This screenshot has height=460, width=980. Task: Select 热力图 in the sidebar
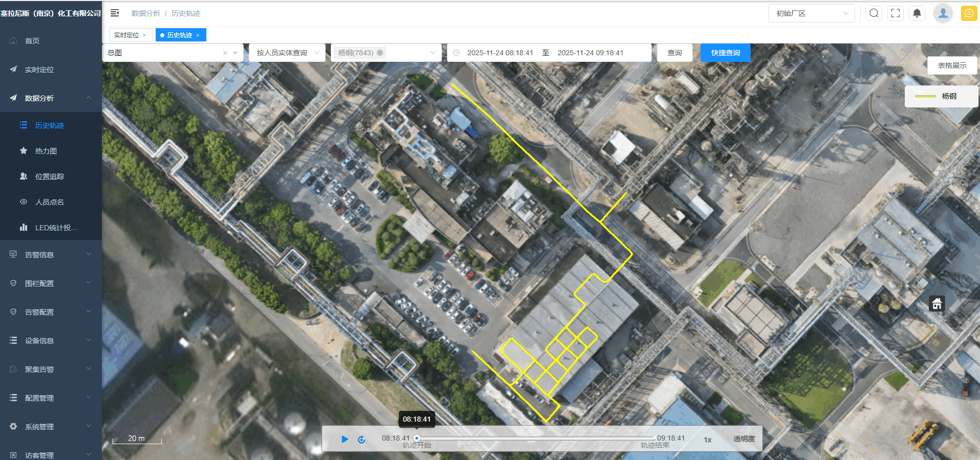coord(46,151)
